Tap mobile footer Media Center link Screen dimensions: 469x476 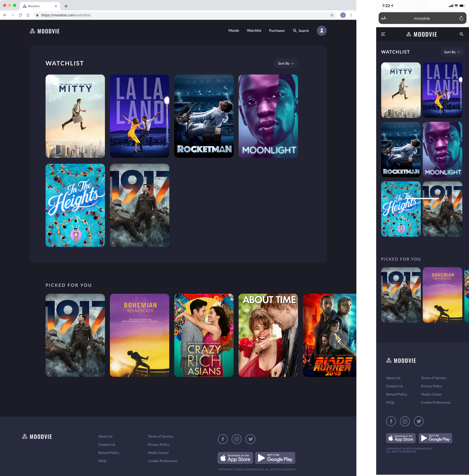(x=431, y=394)
